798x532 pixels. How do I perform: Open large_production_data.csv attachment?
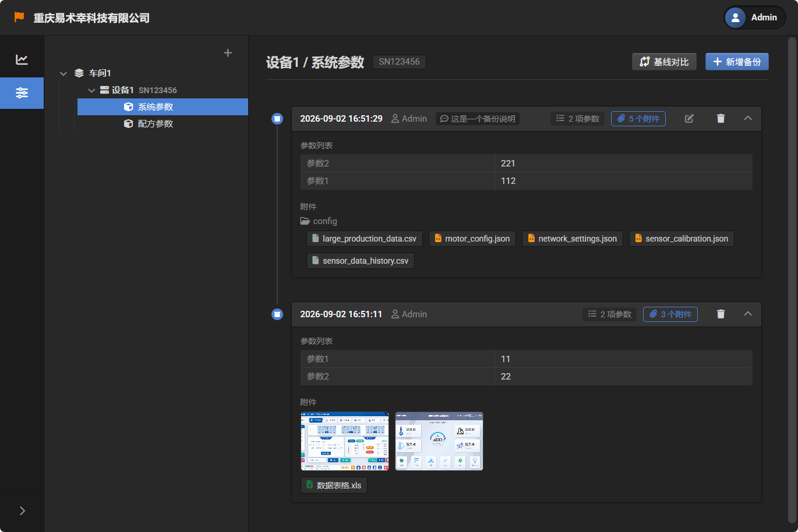tap(365, 239)
